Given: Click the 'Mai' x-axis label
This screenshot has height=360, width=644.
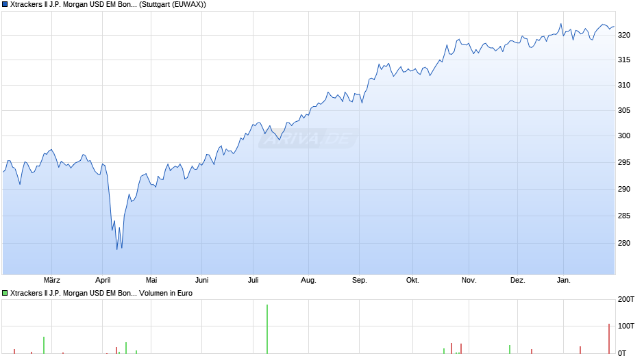Looking at the screenshot, I should 151,280.
